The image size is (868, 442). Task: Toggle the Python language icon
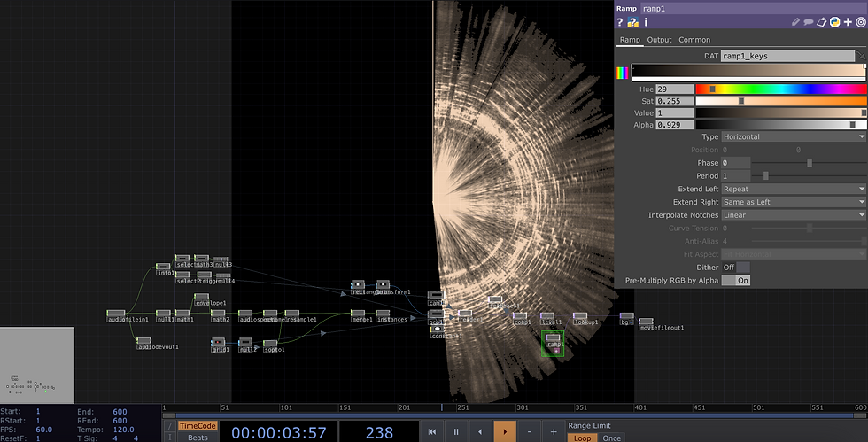tap(834, 22)
